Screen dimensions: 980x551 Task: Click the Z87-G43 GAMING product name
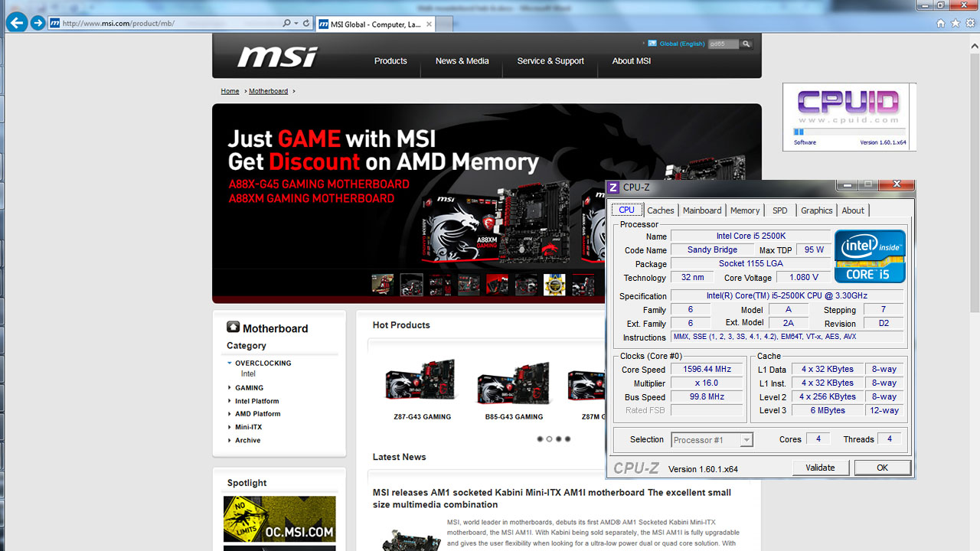(x=422, y=417)
